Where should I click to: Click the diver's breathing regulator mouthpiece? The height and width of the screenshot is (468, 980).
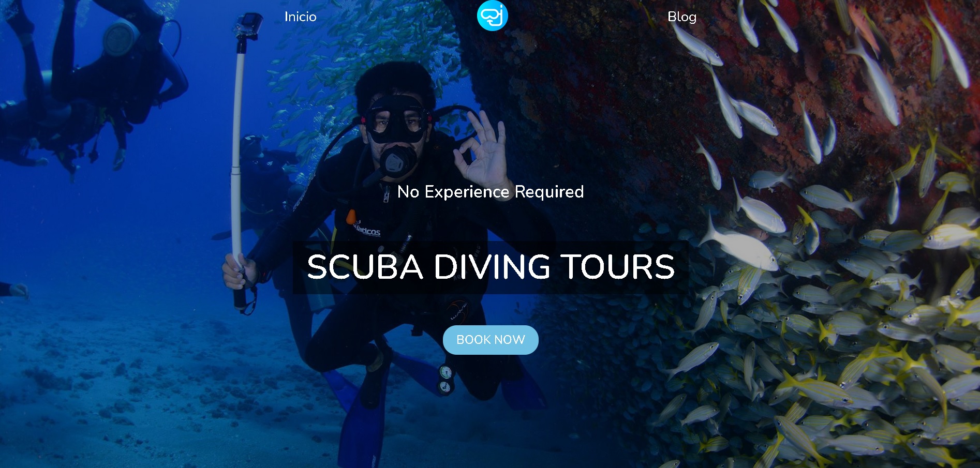click(396, 160)
